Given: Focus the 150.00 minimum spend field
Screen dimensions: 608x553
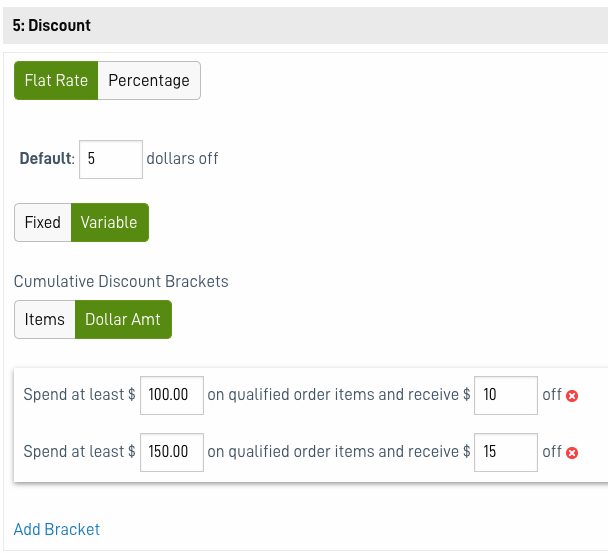Looking at the screenshot, I should pyautogui.click(x=172, y=452).
